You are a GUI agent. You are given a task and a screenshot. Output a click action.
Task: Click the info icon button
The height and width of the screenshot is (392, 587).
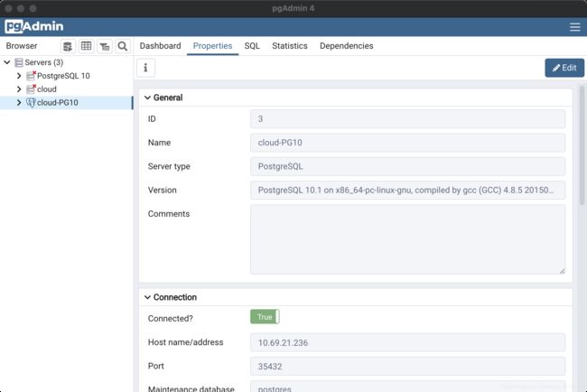point(145,68)
